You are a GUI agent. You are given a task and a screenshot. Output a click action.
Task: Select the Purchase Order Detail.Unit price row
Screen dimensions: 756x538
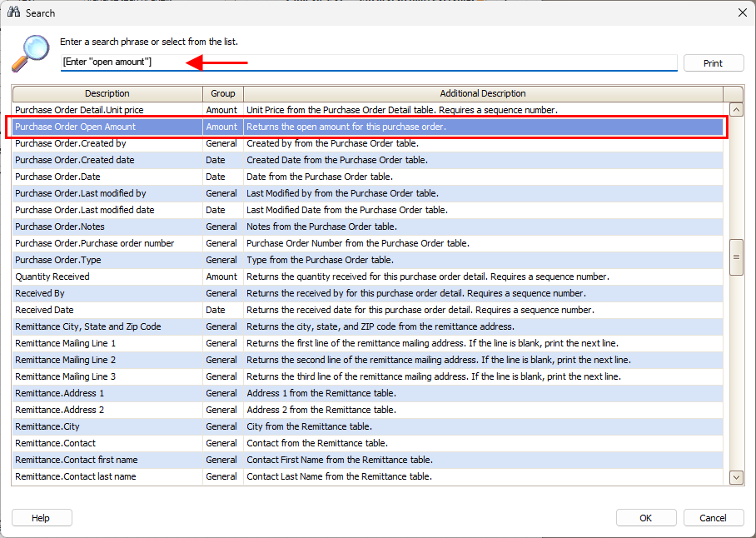click(368, 110)
